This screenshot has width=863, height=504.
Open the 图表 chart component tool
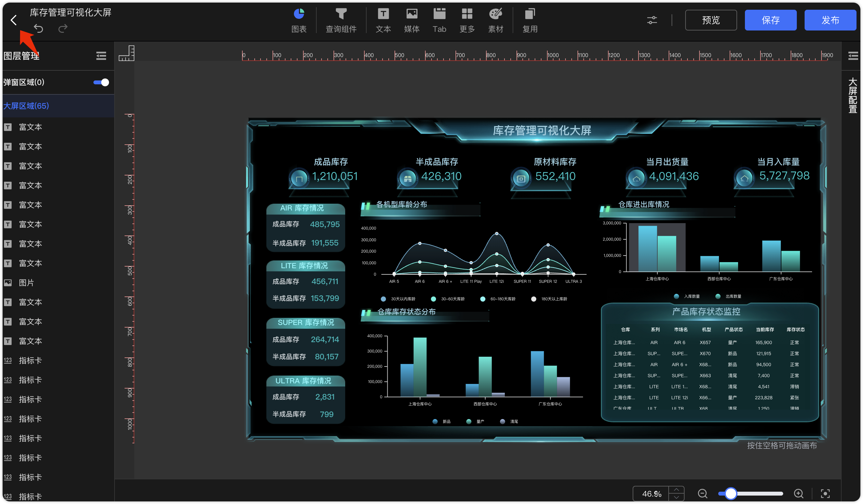point(298,20)
